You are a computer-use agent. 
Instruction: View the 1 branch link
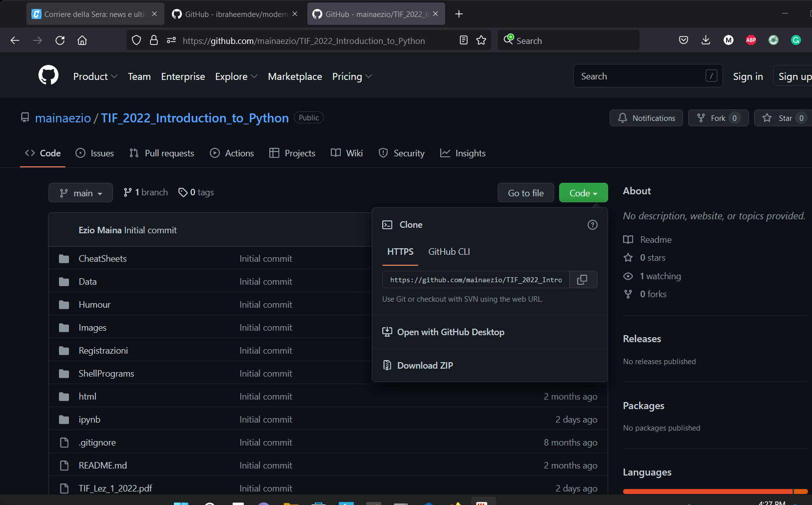(x=146, y=192)
